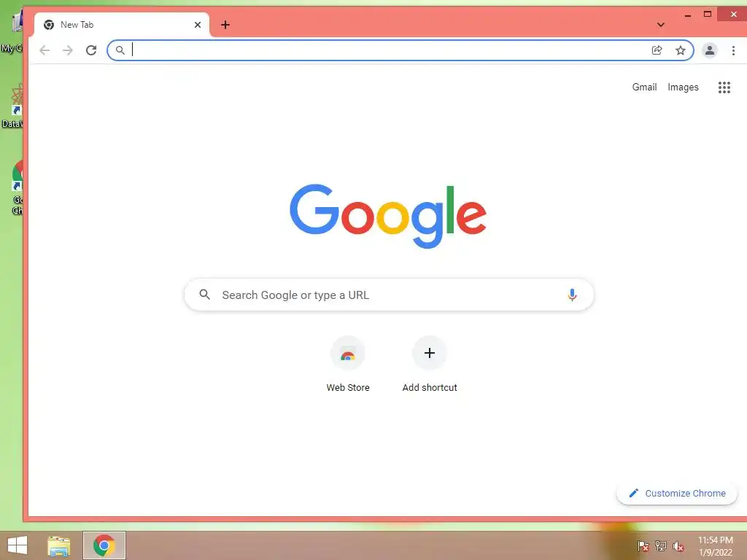Image resolution: width=747 pixels, height=560 pixels.
Task: Click the Google logo
Action: tap(388, 216)
